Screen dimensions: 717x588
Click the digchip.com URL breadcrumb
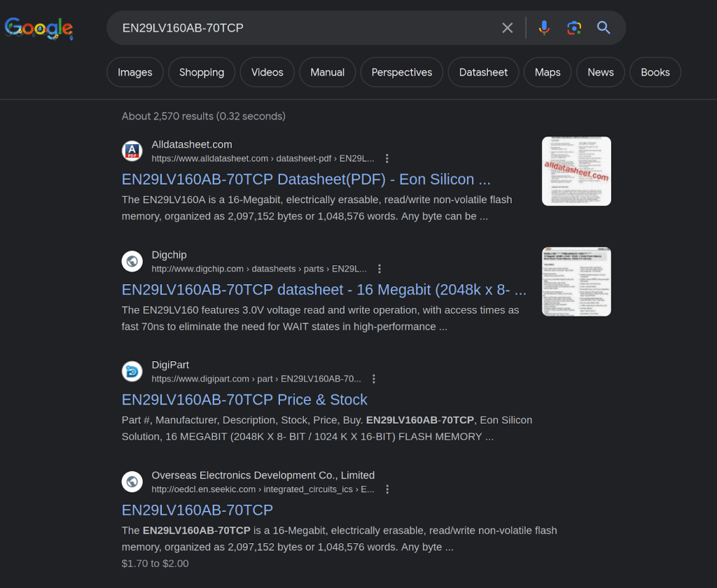coord(259,269)
